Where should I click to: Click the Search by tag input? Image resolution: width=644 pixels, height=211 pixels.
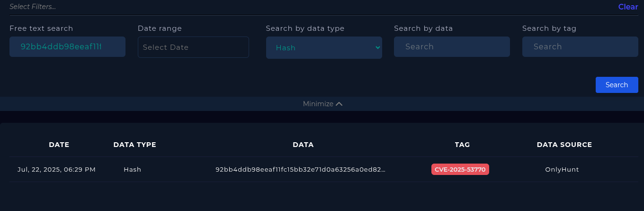pos(580,46)
